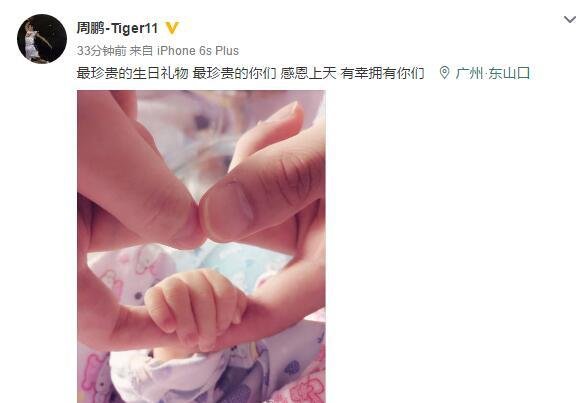Click the iPhone 6s Plus source link
Image resolution: width=585 pixels, height=403 pixels.
(x=198, y=51)
